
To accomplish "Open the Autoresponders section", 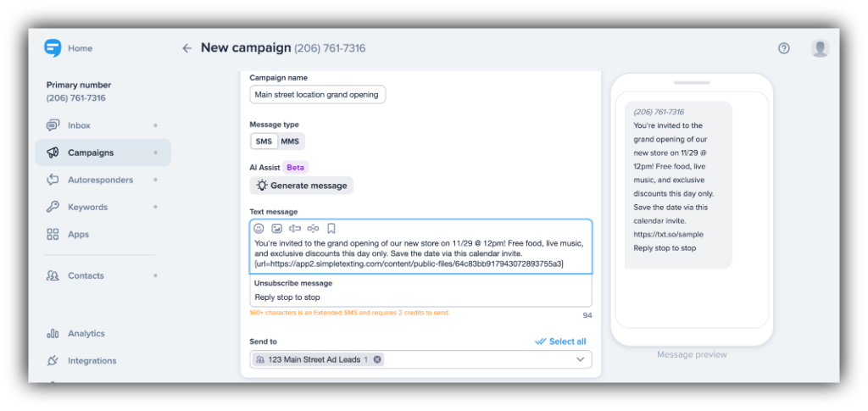I will [x=100, y=180].
